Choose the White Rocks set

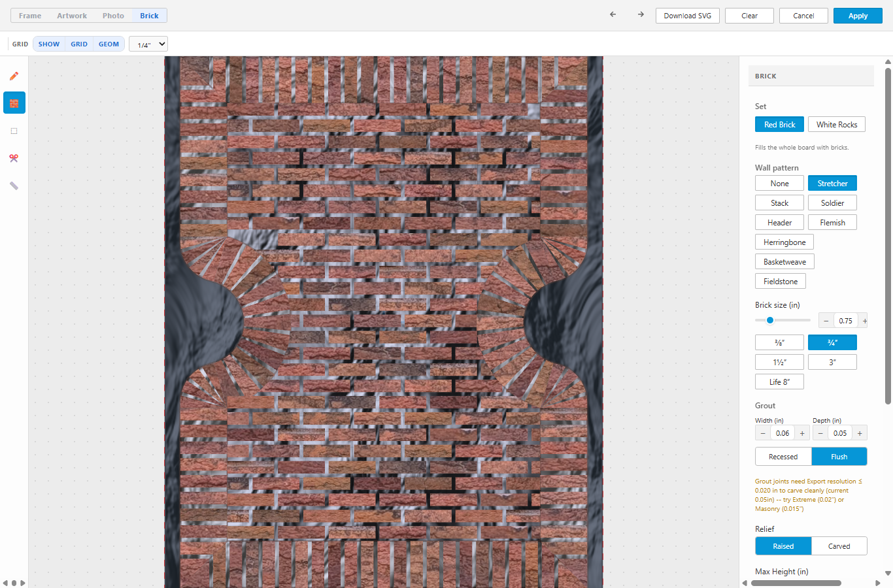click(837, 124)
